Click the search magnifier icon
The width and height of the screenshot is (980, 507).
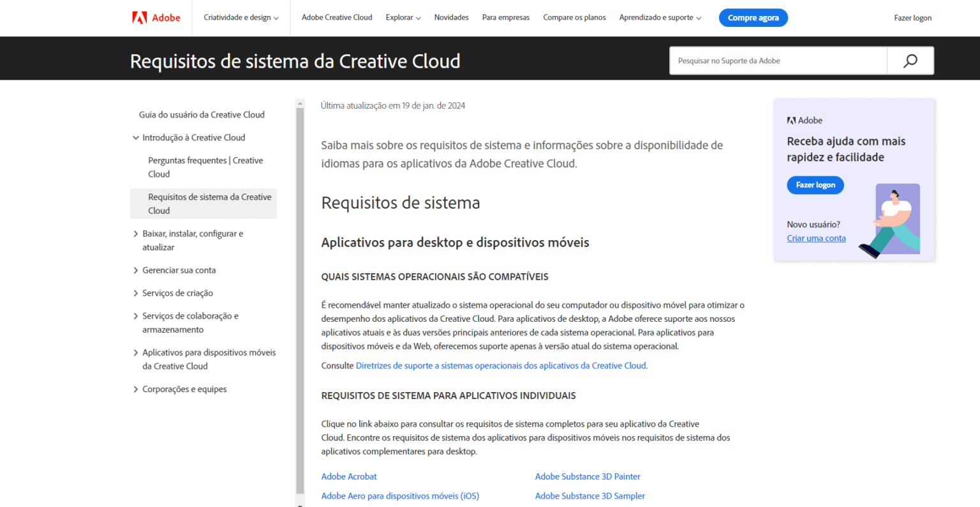click(x=910, y=60)
